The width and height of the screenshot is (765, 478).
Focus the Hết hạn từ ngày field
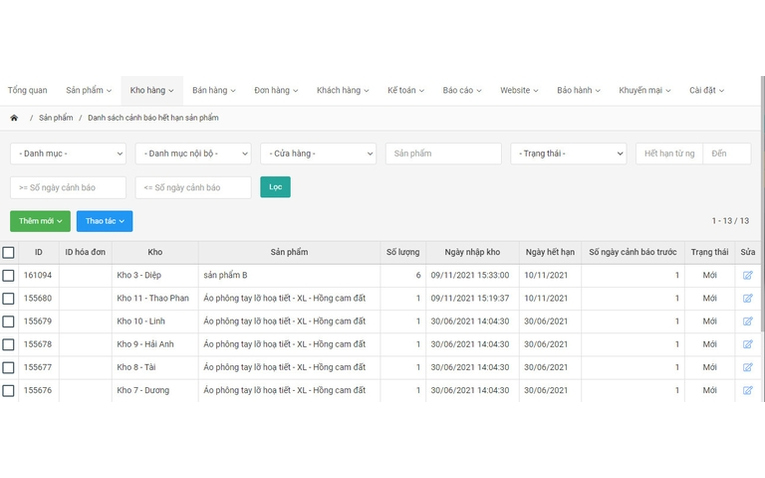click(669, 154)
